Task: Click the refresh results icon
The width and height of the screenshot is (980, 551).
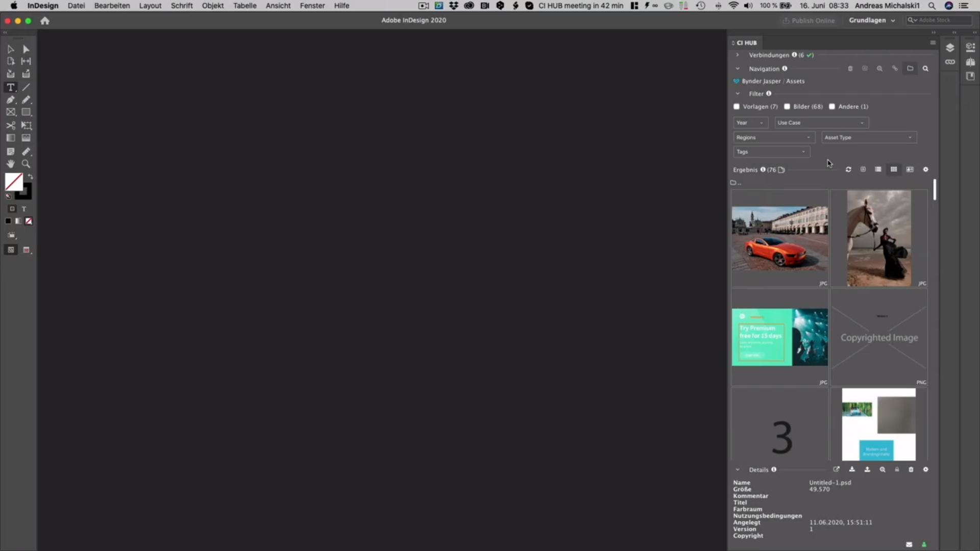Action: 848,169
